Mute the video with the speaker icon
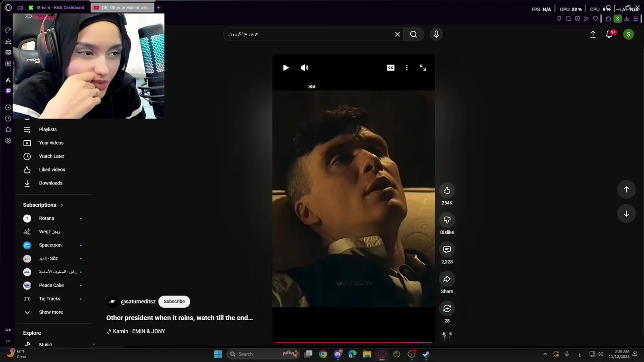 tap(304, 68)
